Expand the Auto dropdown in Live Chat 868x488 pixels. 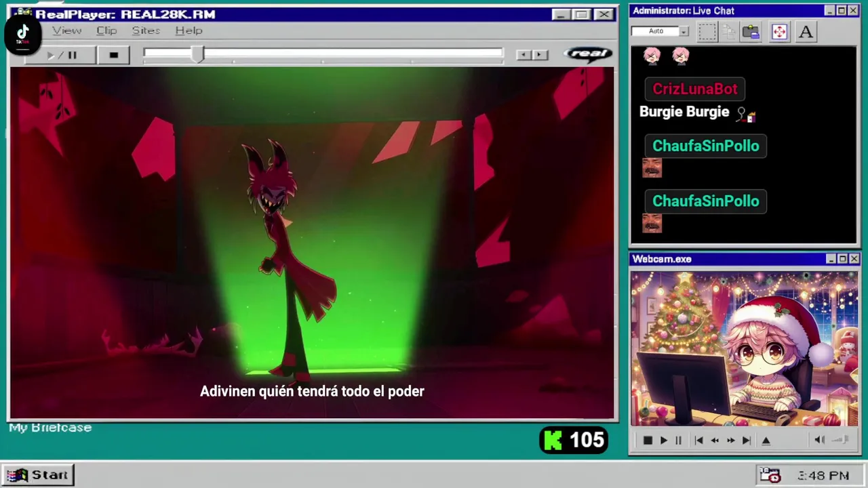click(x=684, y=31)
